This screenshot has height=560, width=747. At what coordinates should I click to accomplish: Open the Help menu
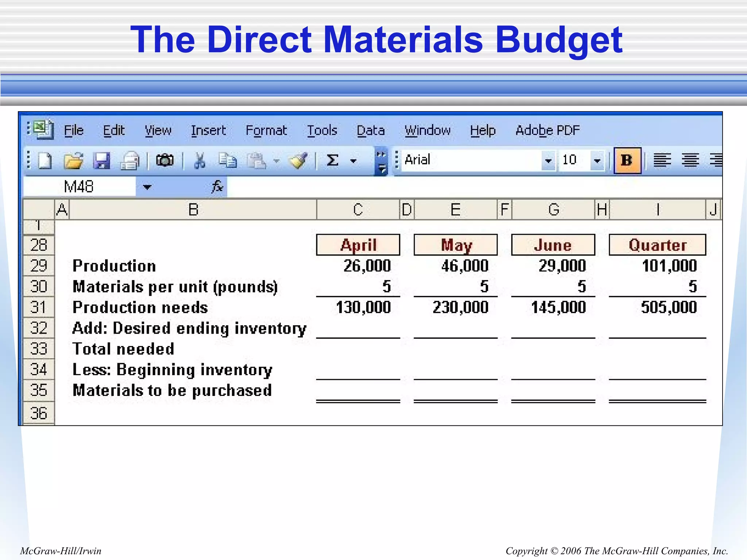(483, 130)
